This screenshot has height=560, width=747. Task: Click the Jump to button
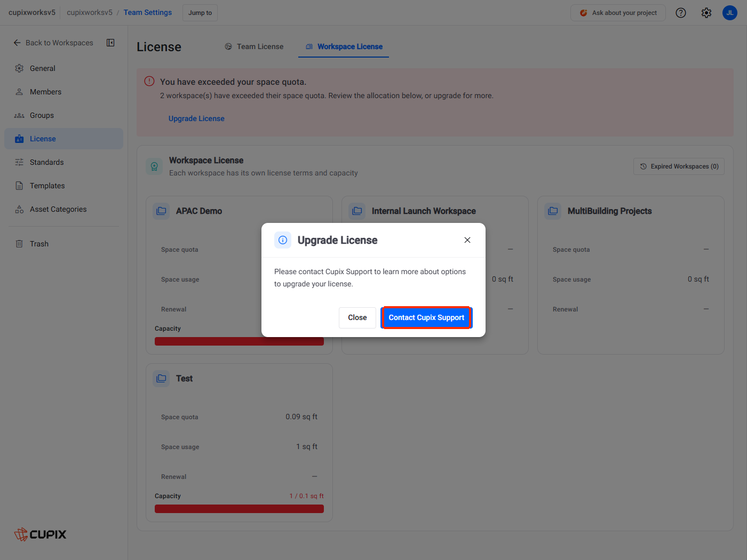point(200,13)
